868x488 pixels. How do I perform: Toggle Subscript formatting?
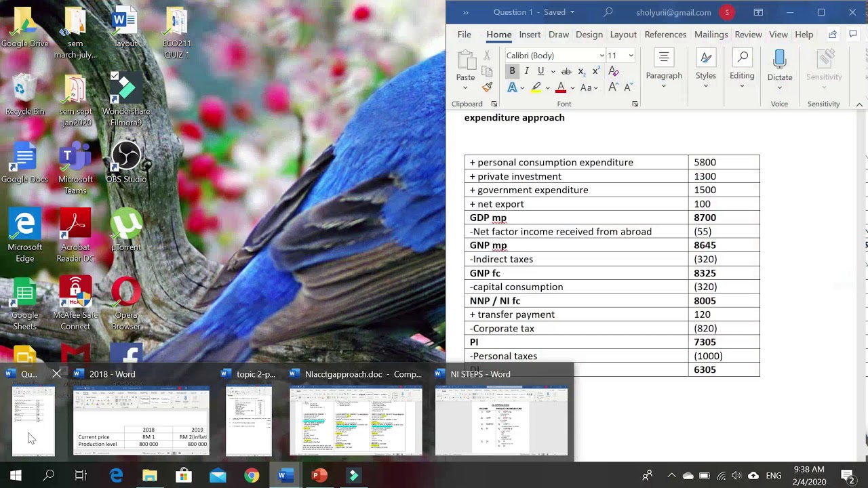pyautogui.click(x=581, y=71)
